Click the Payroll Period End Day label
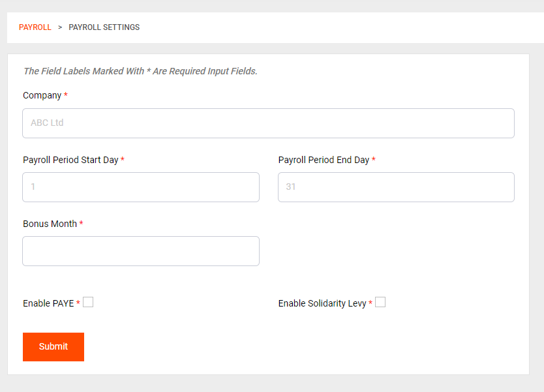Viewport: 544px width, 392px height. [323, 159]
